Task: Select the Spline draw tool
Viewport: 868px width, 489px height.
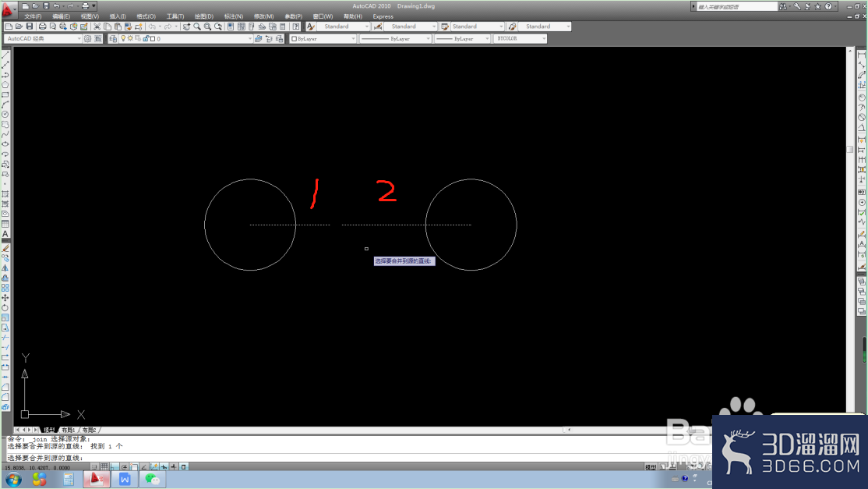Action: [5, 134]
